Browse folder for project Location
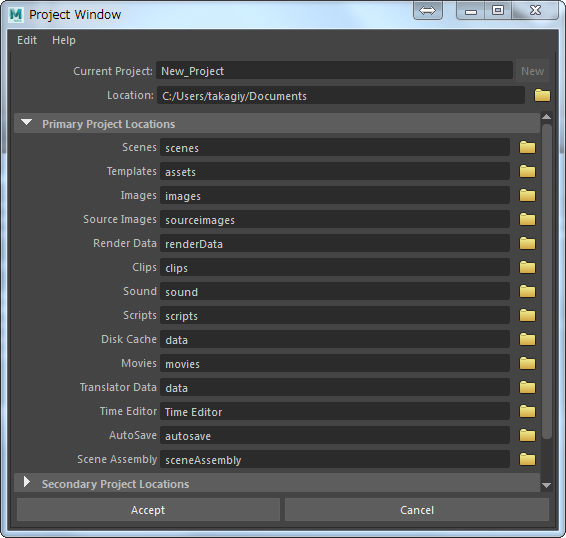566x538 pixels. pos(542,96)
